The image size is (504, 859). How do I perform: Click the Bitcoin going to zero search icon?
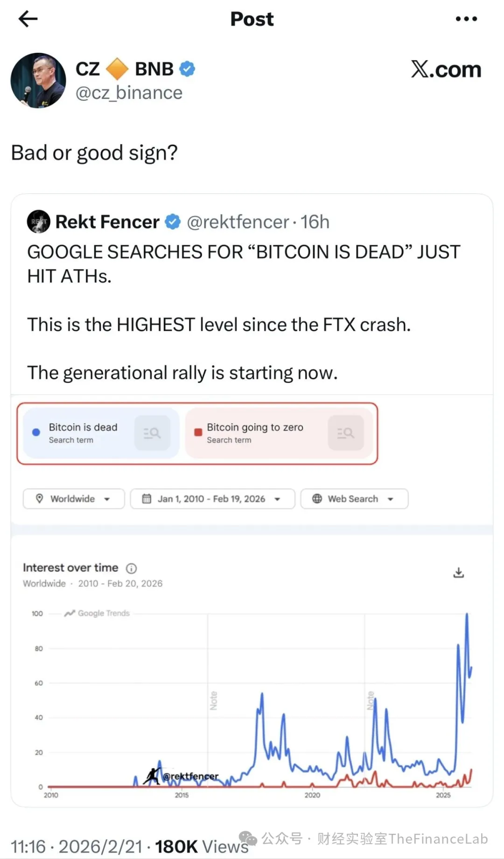pyautogui.click(x=345, y=433)
